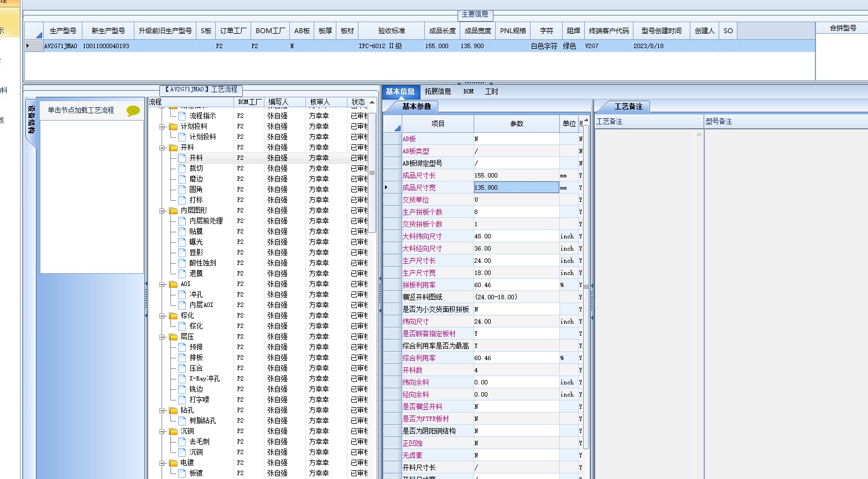
Task: Click the 验收标准 column header
Action: (x=392, y=31)
